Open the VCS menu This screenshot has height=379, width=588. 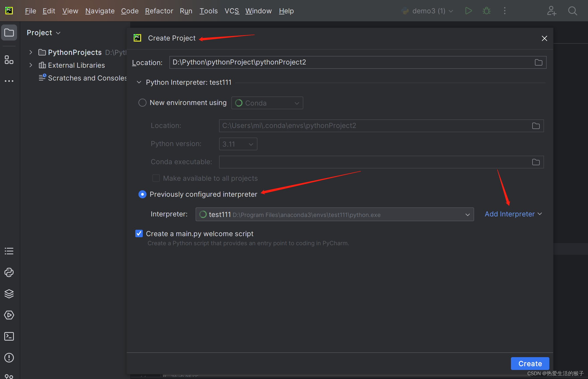pos(232,11)
